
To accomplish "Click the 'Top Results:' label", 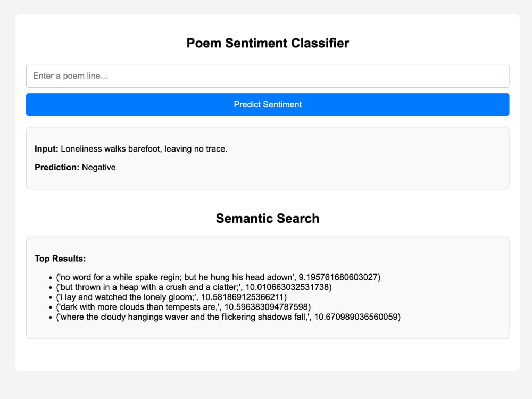I will point(60,259).
